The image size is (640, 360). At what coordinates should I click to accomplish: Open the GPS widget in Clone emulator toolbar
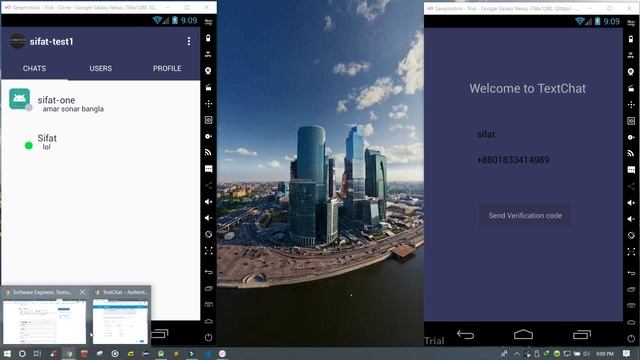(208, 54)
